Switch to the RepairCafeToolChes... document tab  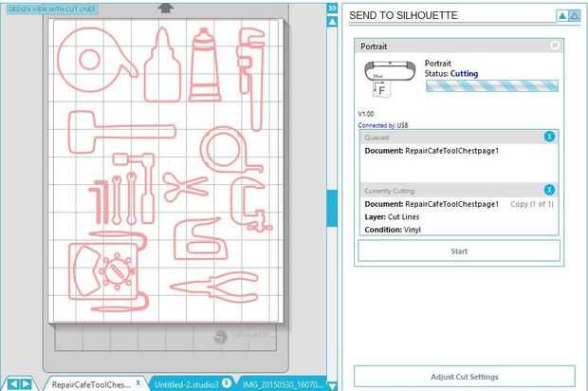[91, 384]
